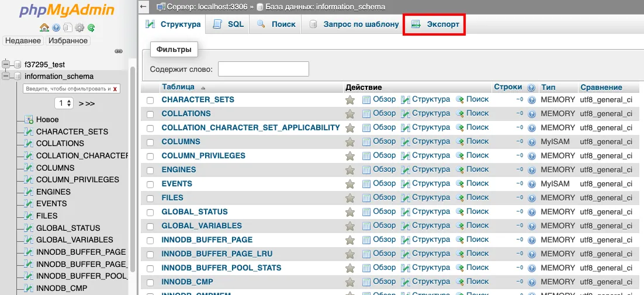Viewport: 644px width, 295px height.
Task: Click the home icon under phpMyAdmin logo
Action: click(x=44, y=27)
